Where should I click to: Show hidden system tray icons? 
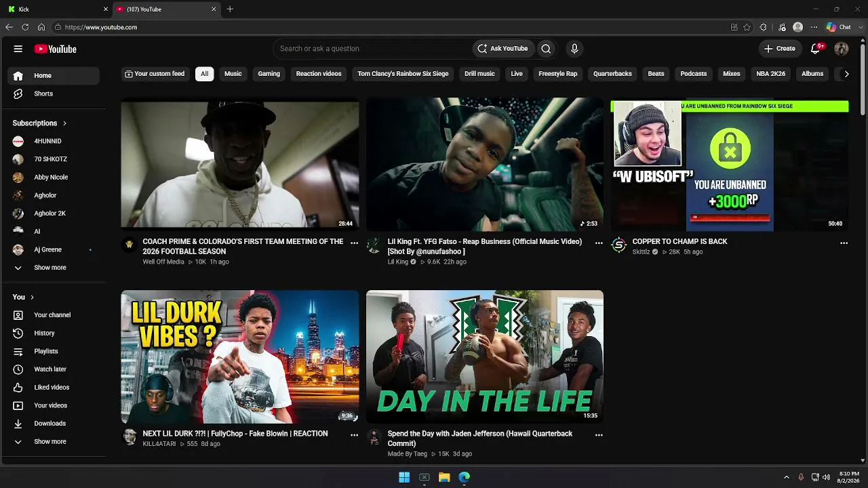(x=787, y=477)
